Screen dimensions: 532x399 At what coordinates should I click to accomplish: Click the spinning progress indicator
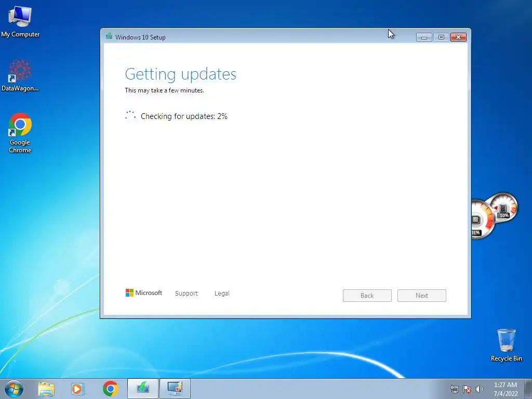click(130, 116)
